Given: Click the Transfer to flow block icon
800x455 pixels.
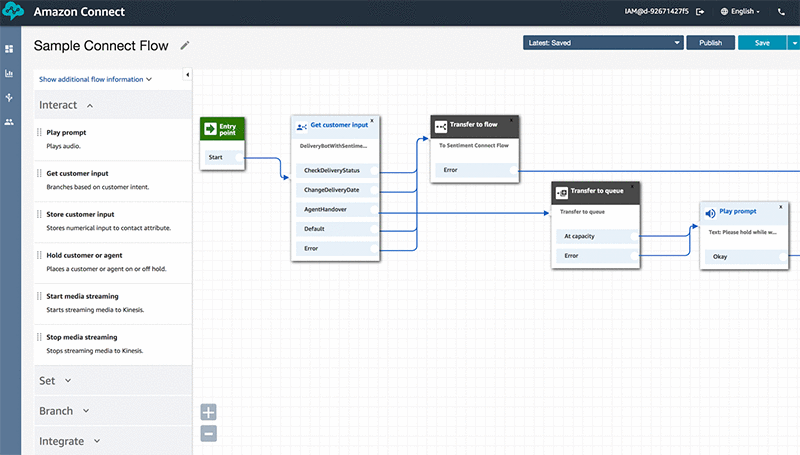Looking at the screenshot, I should (441, 127).
